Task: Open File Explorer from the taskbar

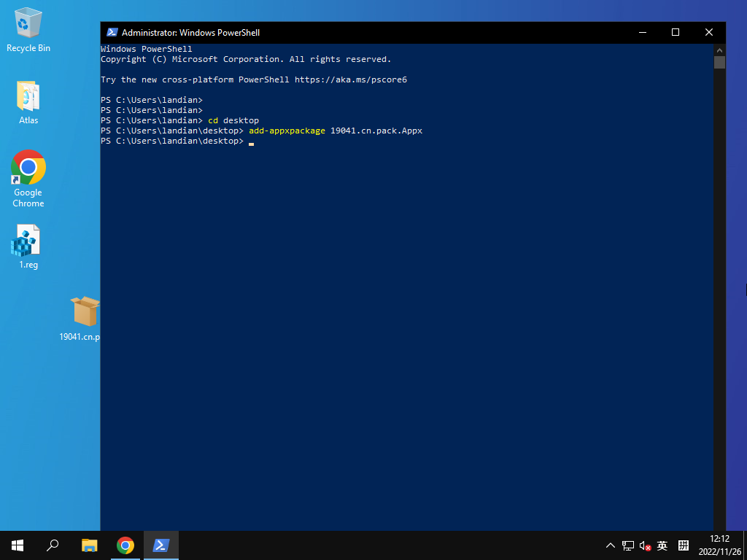Action: [90, 545]
